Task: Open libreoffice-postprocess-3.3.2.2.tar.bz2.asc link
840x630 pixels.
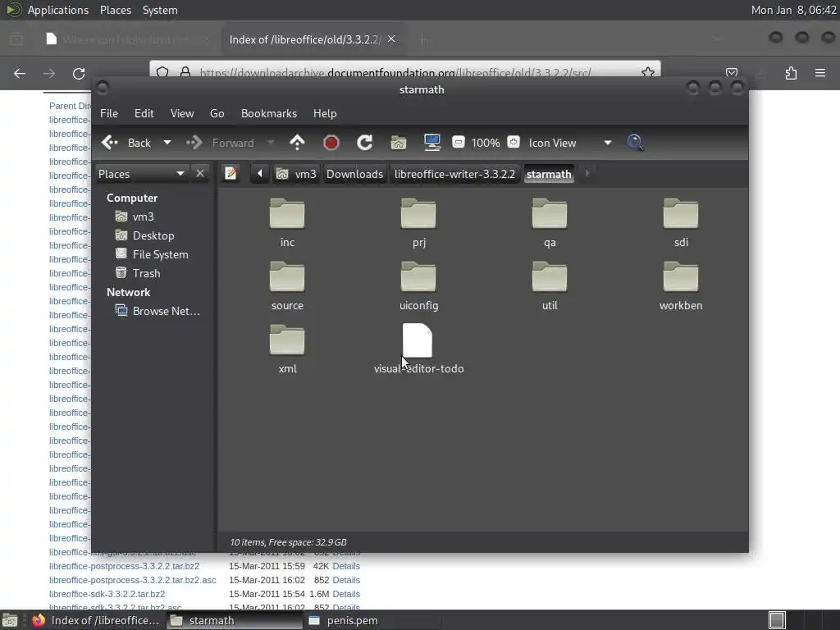Action: (133, 580)
